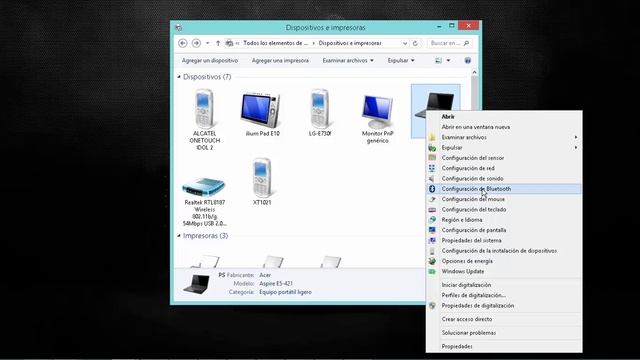Click the Up one level arrow
The height and width of the screenshot is (360, 640).
pyautogui.click(x=218, y=43)
